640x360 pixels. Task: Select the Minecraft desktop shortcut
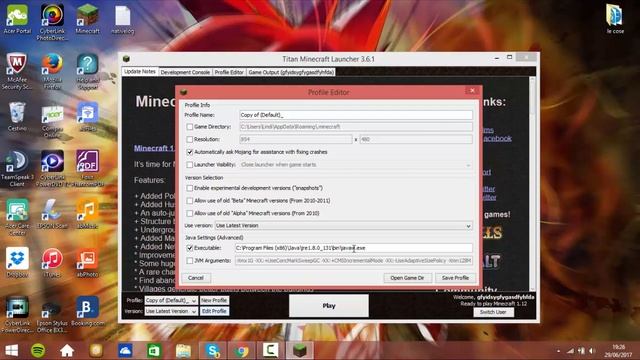[x=87, y=19]
